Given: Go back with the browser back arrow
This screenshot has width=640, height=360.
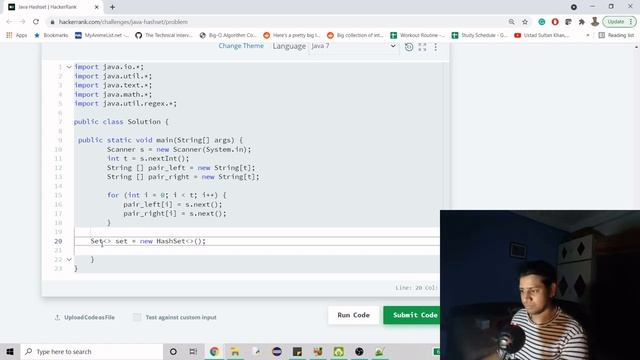Looking at the screenshot, I should [x=9, y=22].
